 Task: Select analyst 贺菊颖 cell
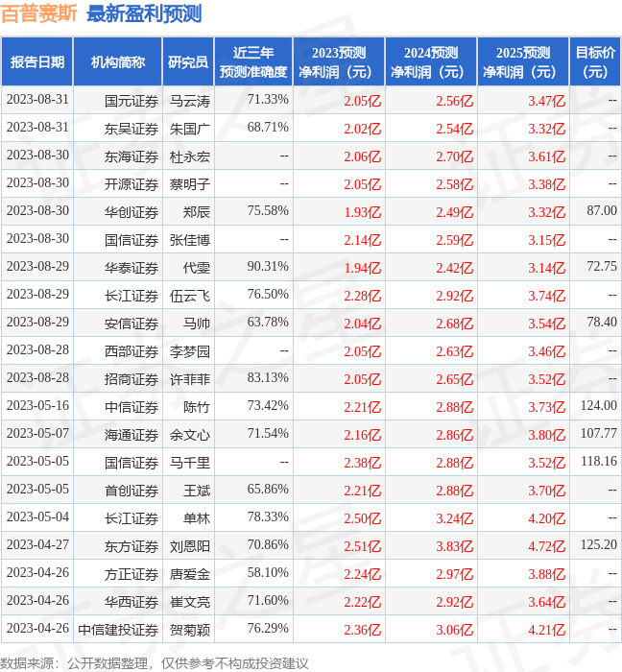pos(190,630)
